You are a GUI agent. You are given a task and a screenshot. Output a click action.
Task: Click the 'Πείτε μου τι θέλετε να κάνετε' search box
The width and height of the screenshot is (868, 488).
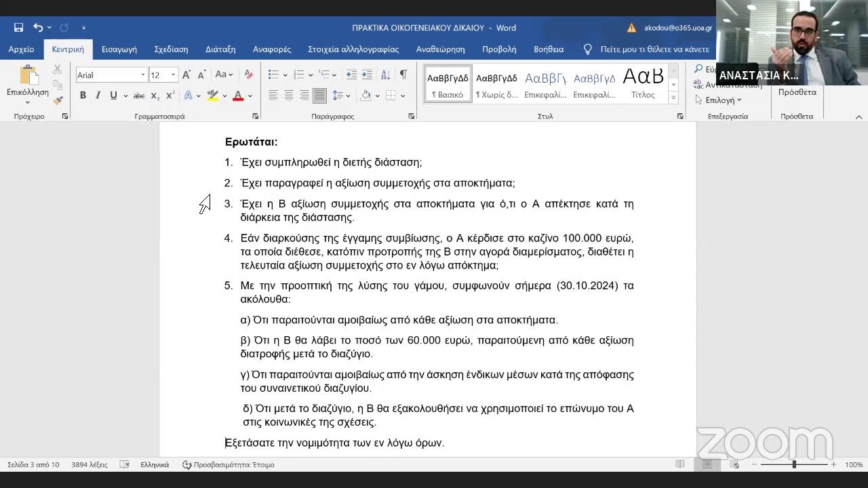click(647, 49)
